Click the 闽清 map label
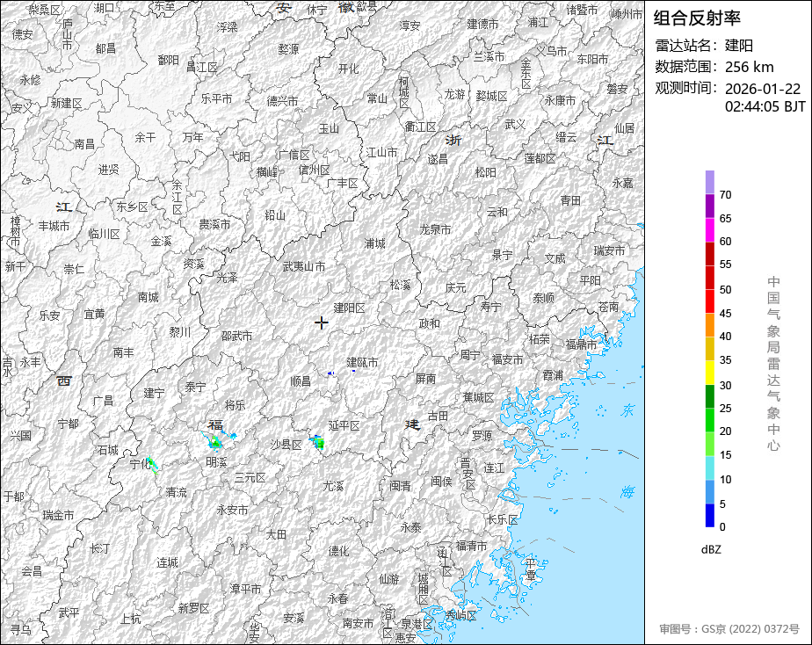812x645 pixels. (x=400, y=485)
